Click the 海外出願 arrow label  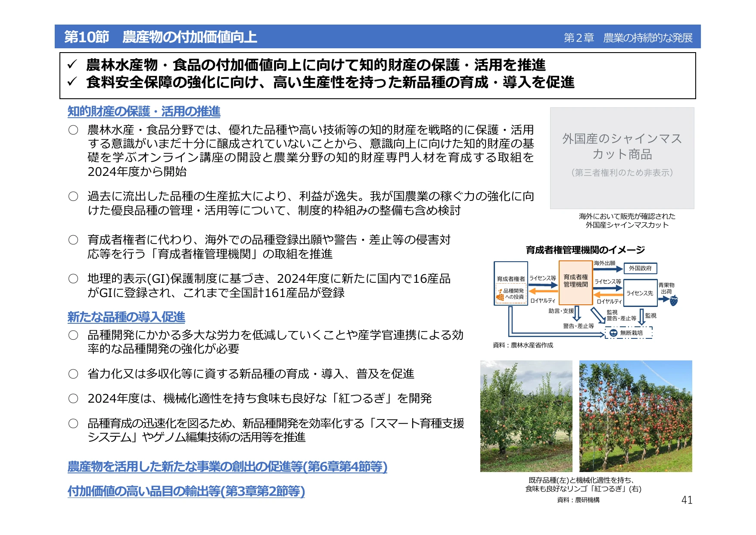[604, 263]
